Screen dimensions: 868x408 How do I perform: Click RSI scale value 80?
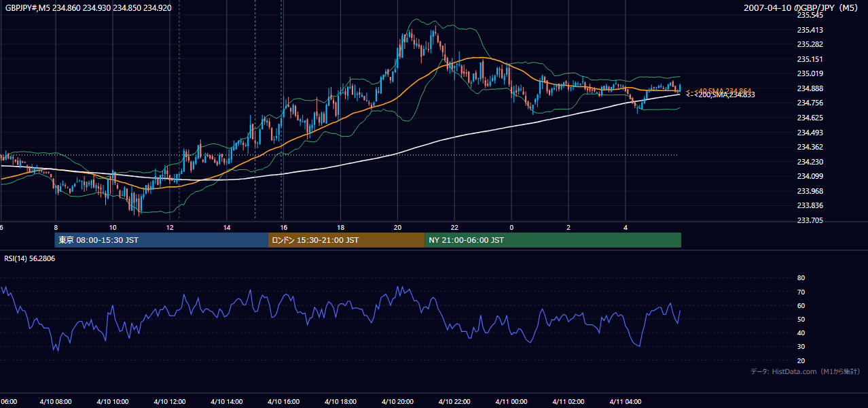(801, 278)
